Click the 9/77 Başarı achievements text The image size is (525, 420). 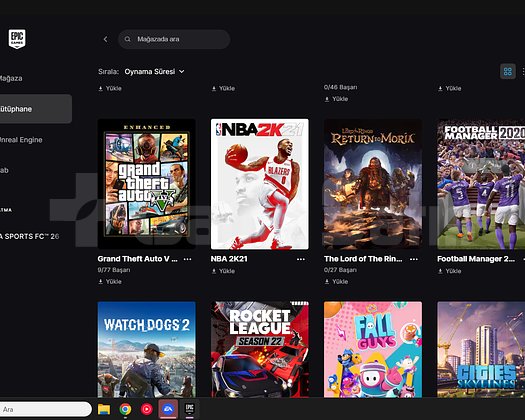114,270
